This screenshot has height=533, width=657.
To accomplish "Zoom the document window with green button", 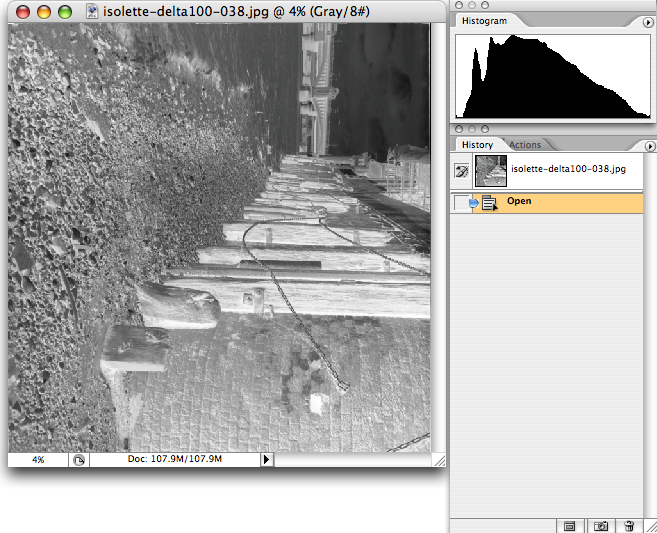I will click(x=65, y=12).
